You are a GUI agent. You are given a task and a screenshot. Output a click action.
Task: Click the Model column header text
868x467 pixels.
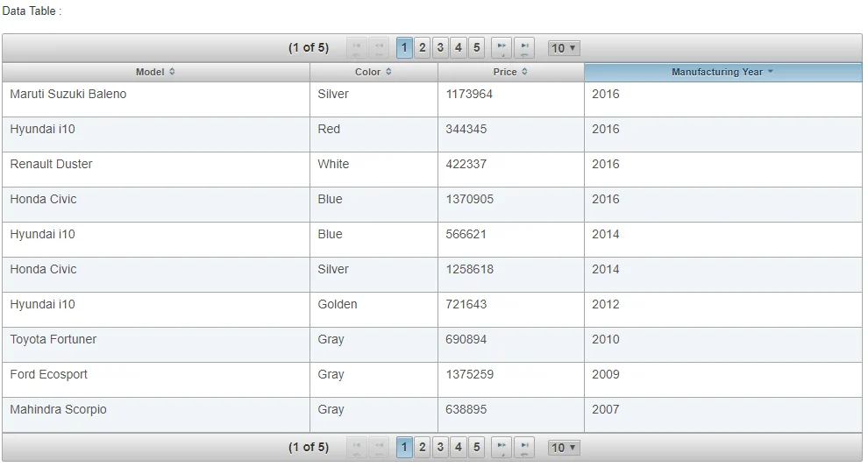click(150, 72)
